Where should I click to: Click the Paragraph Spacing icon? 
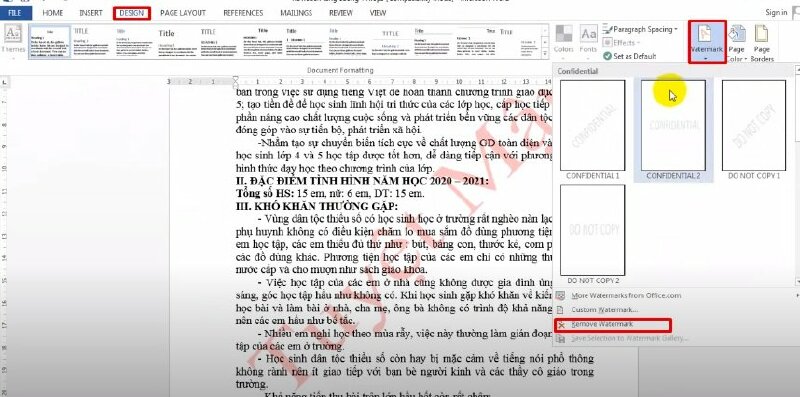click(607, 30)
